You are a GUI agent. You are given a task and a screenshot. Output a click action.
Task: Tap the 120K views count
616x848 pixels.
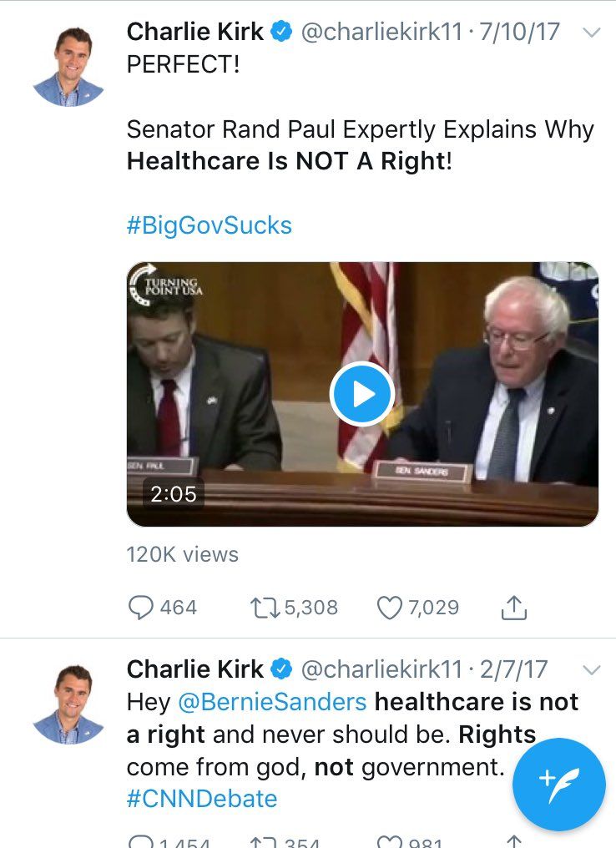[182, 554]
